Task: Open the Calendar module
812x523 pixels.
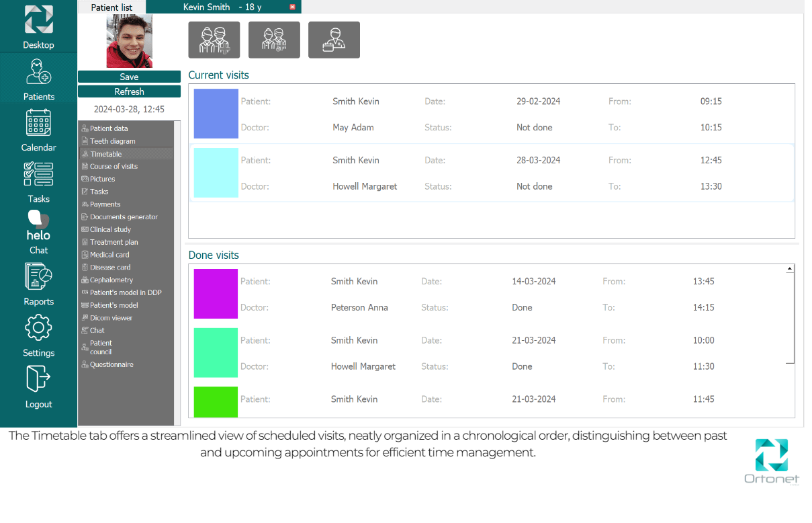Action: pos(38,130)
